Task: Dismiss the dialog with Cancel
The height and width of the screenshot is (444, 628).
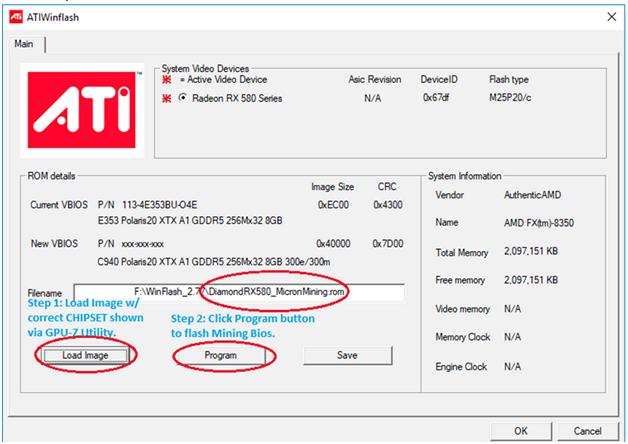Action: tap(588, 431)
